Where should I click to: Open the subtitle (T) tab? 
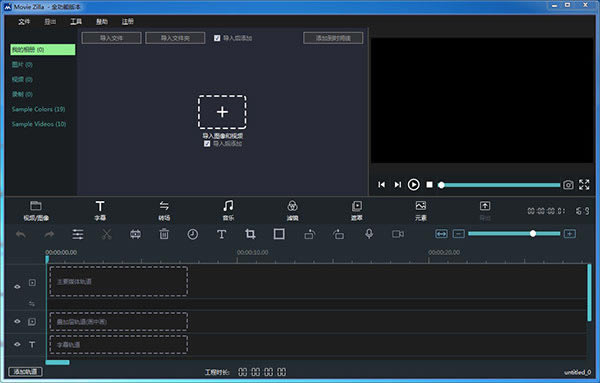point(100,210)
